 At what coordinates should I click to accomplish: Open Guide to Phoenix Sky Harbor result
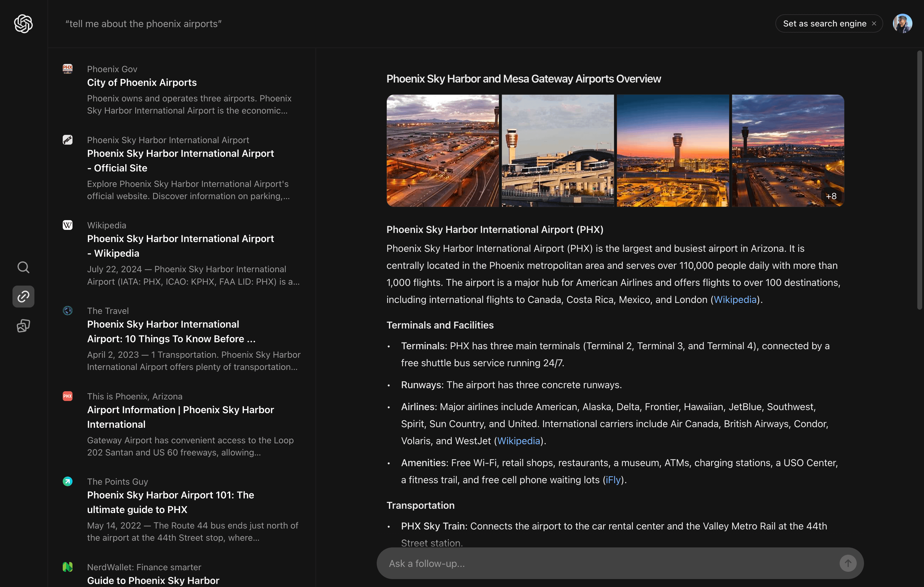click(x=153, y=581)
